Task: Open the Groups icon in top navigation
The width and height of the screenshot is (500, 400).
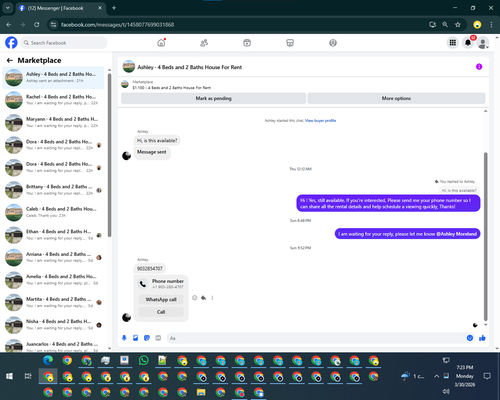Action: (333, 43)
